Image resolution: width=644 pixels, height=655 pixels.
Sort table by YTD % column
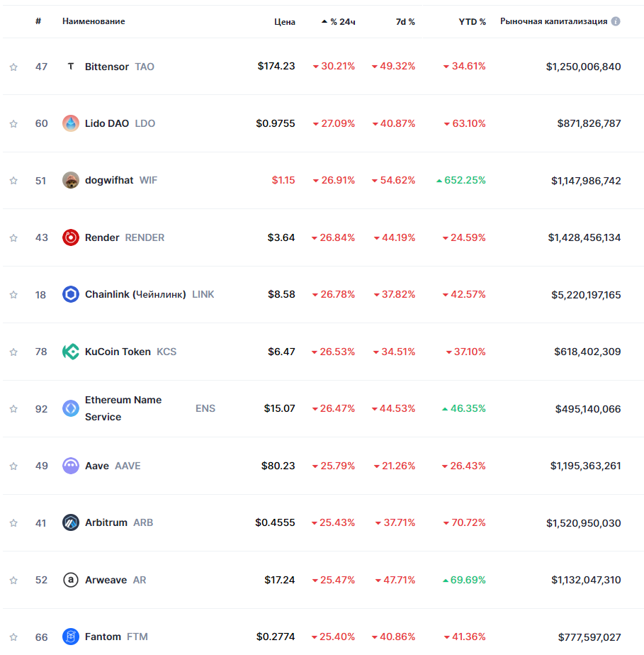click(x=472, y=22)
